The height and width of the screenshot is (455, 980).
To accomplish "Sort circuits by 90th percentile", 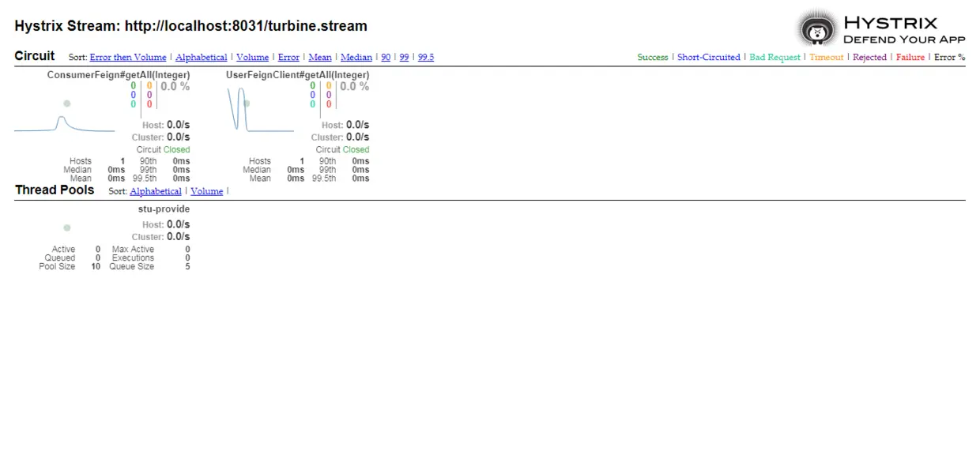I will [x=386, y=58].
